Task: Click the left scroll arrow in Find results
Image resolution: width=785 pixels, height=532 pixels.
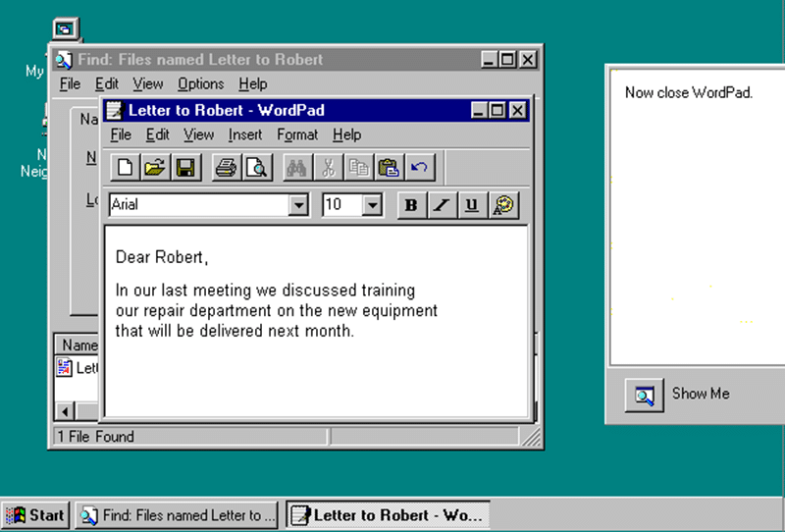Action: click(x=65, y=412)
